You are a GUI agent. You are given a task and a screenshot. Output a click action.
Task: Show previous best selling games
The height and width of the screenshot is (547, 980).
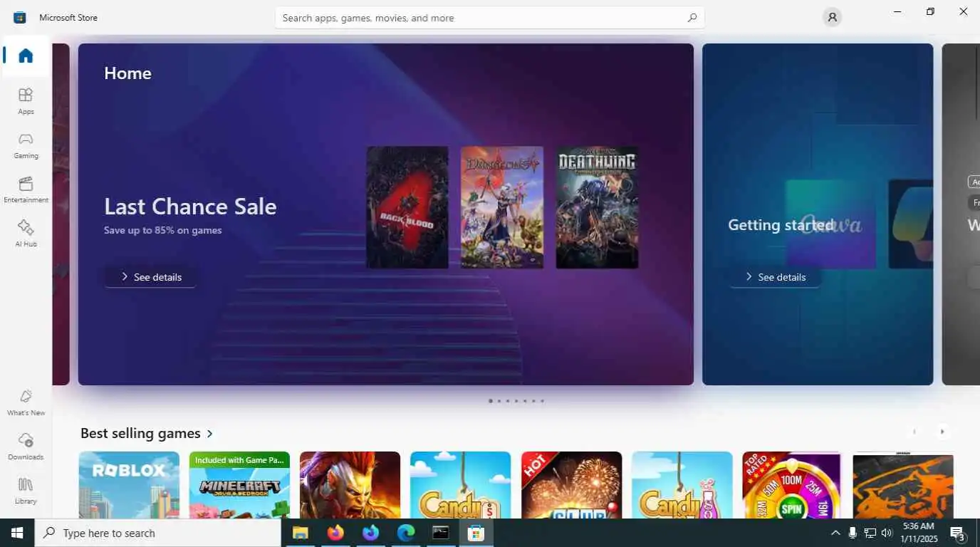pos(914,432)
